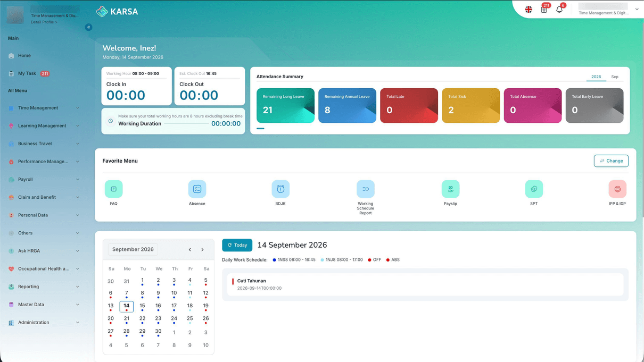Select the Sep attendance summary tab
Image resolution: width=644 pixels, height=362 pixels.
[x=615, y=77]
